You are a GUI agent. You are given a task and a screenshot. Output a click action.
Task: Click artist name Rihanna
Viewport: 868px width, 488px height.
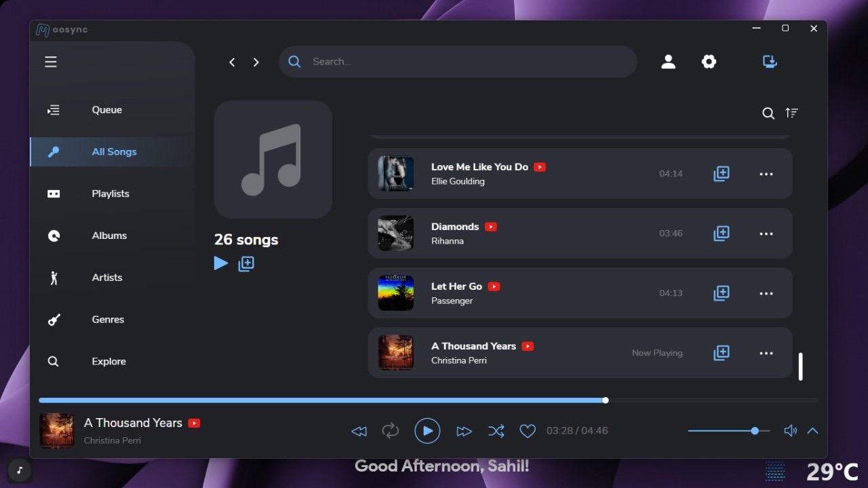click(x=448, y=241)
